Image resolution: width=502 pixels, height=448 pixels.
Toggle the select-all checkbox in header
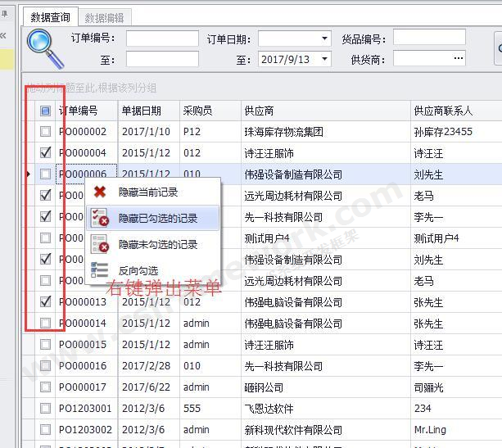tap(46, 111)
